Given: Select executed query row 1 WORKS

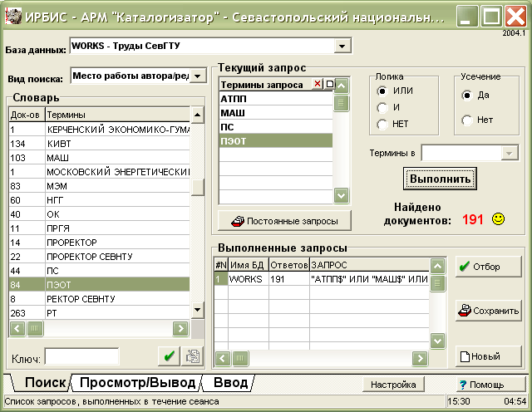Looking at the screenshot, I should point(322,279).
